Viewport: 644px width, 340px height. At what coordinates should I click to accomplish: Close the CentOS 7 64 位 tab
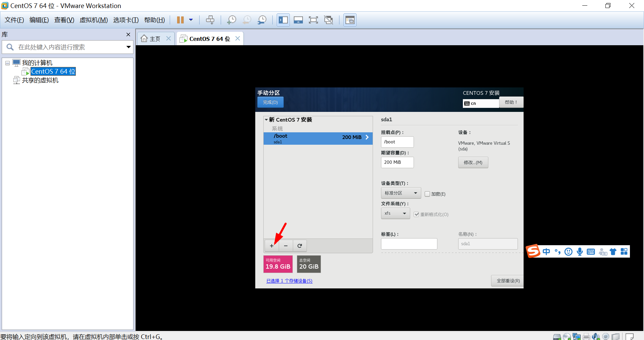click(237, 39)
